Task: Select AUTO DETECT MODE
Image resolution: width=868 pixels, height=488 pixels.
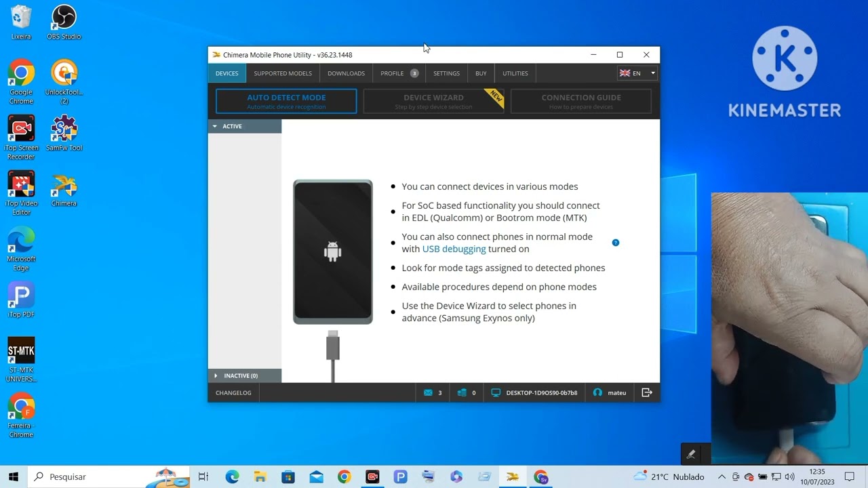Action: click(x=286, y=101)
